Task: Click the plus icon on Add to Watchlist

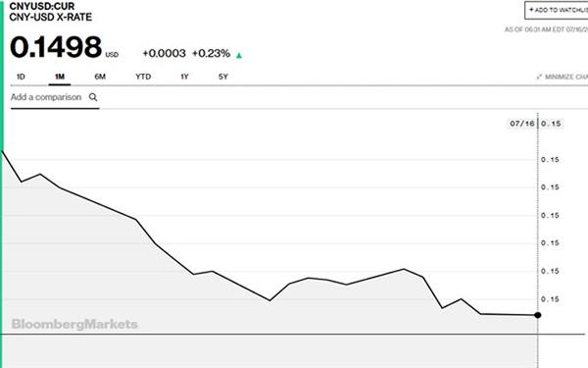Action: click(531, 10)
